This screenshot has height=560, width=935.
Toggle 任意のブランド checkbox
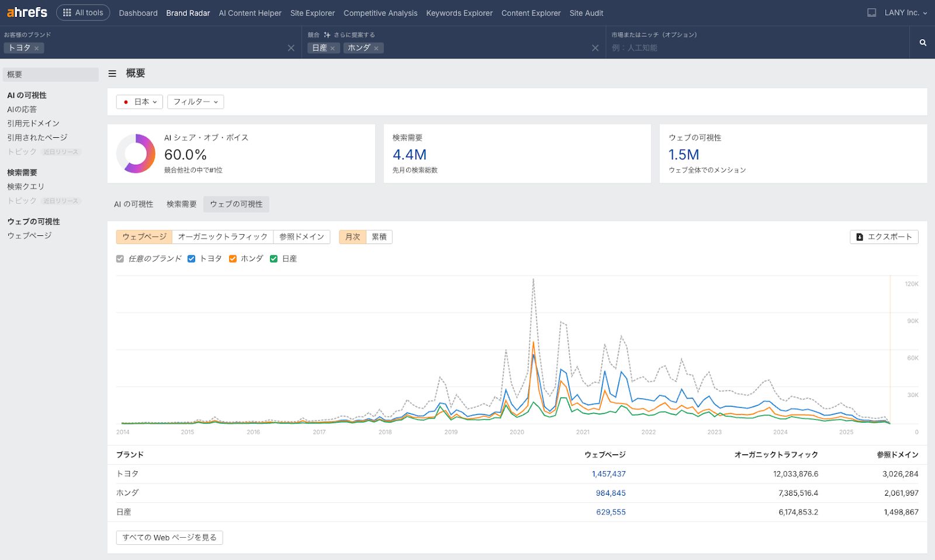(x=120, y=259)
